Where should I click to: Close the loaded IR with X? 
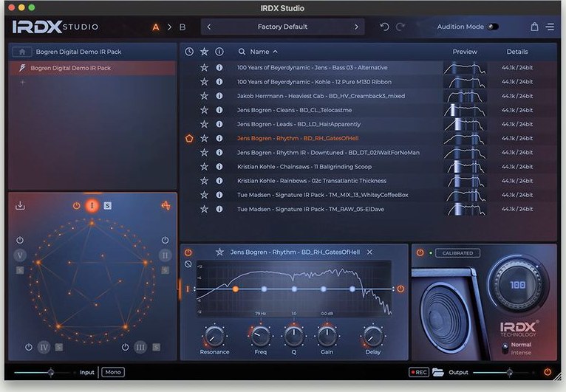pyautogui.click(x=369, y=252)
